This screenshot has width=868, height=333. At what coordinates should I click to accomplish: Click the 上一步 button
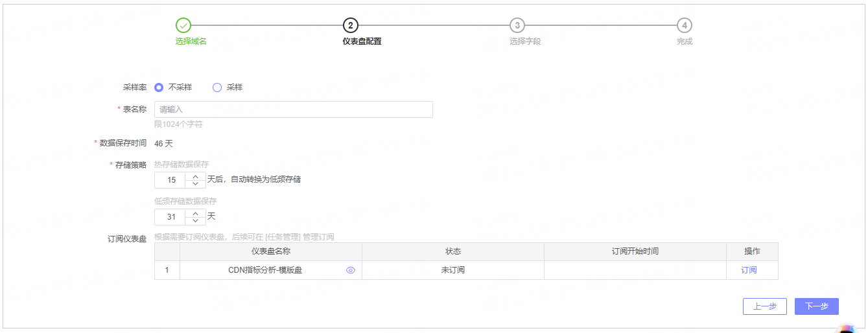764,306
